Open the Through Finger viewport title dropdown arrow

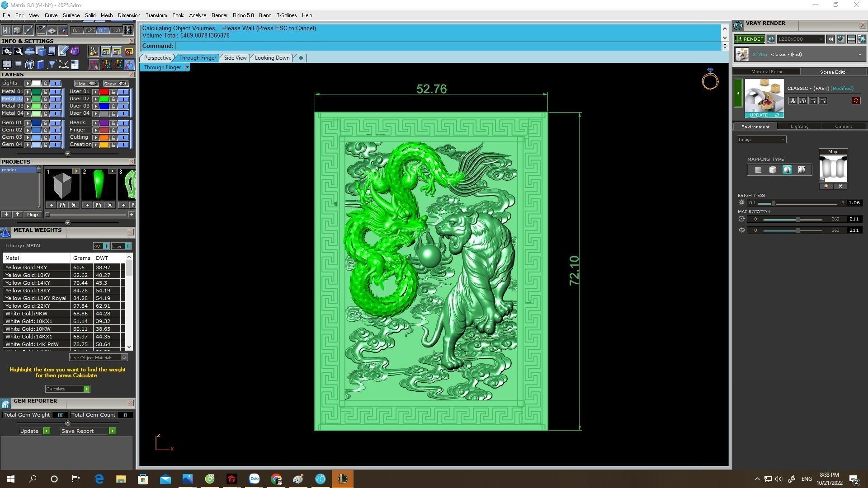(x=187, y=67)
